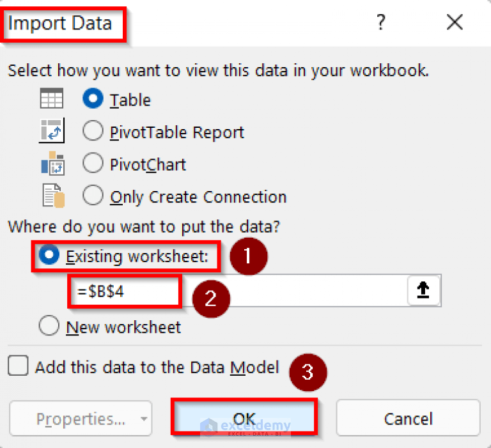Viewport: 491px width, 448px height.
Task: Expand the Properties dropdown arrow
Action: pyautogui.click(x=144, y=419)
